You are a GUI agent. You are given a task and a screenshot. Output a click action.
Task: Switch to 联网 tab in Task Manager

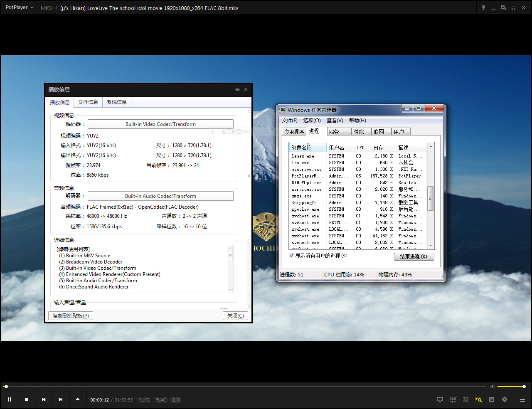point(381,132)
